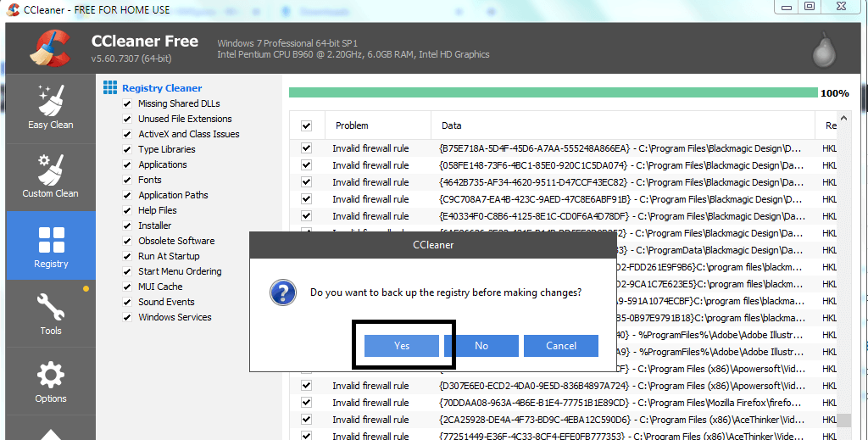Viewport: 868px width, 440px height.
Task: Open the Easy Clean section
Action: (50, 109)
